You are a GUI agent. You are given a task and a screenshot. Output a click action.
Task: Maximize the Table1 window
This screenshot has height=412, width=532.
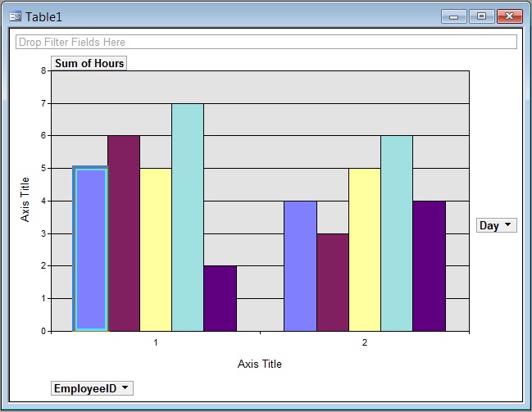click(481, 16)
